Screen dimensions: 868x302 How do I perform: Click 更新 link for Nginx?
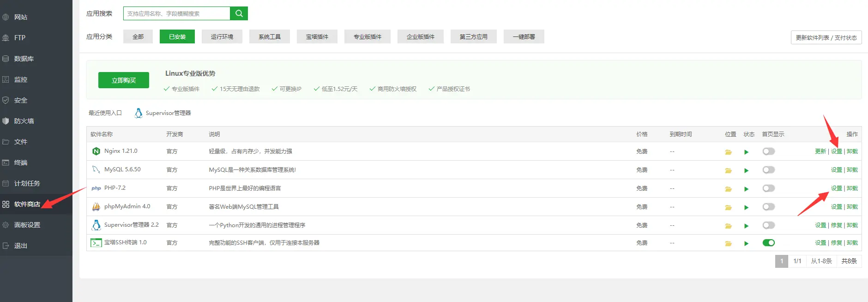[x=820, y=151]
